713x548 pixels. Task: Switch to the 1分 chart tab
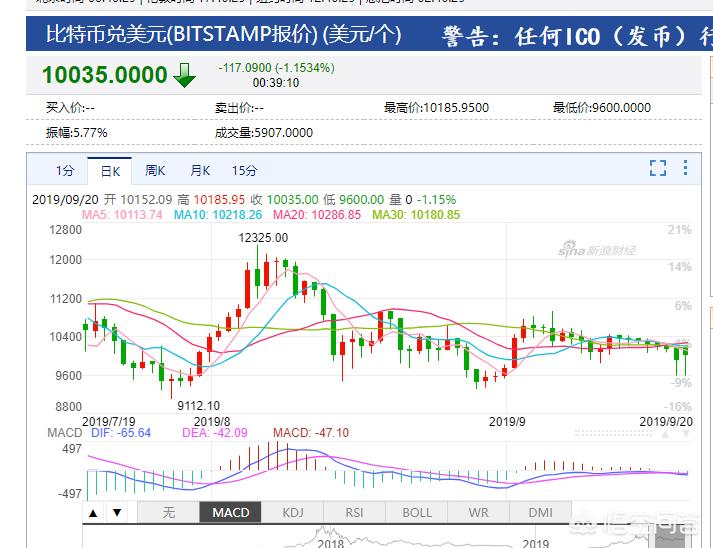tap(65, 170)
